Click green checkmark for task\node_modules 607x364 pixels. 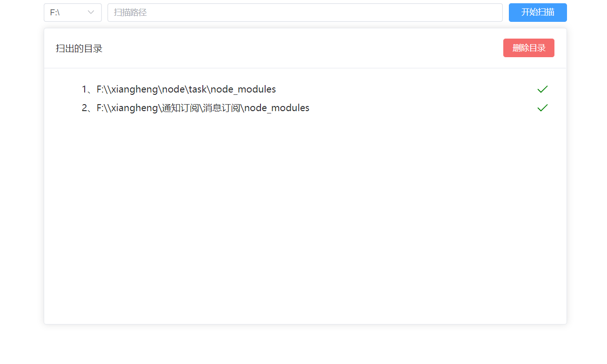[542, 89]
